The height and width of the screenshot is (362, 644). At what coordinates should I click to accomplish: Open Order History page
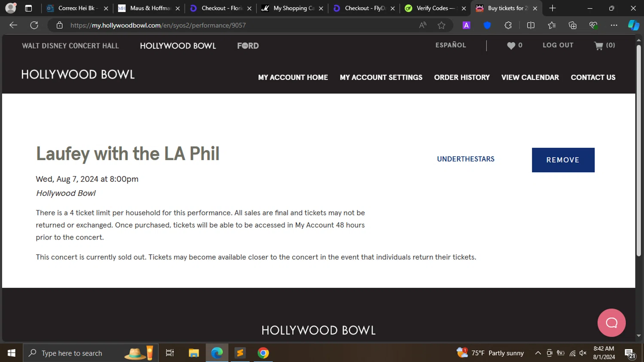[462, 77]
